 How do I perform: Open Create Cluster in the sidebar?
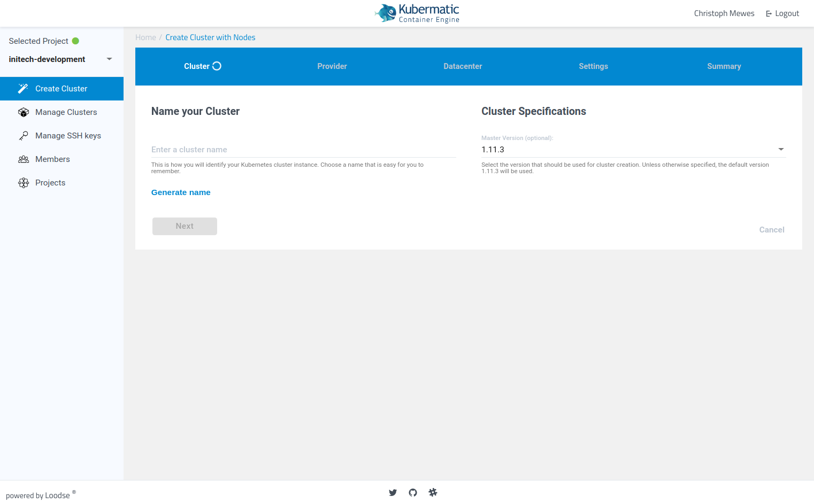pyautogui.click(x=62, y=89)
